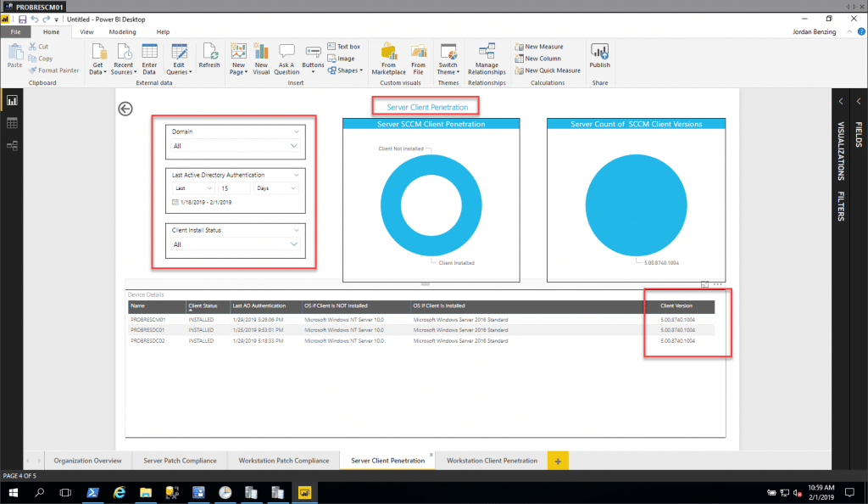The height and width of the screenshot is (504, 868).
Task: Switch to Data view in the left sidebar
Action: pyautogui.click(x=12, y=124)
